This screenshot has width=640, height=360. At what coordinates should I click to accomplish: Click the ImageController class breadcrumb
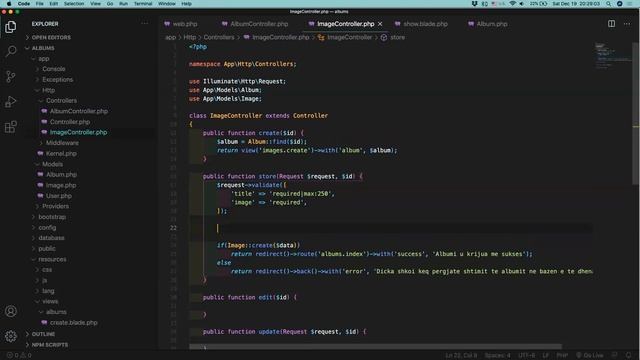[345, 38]
